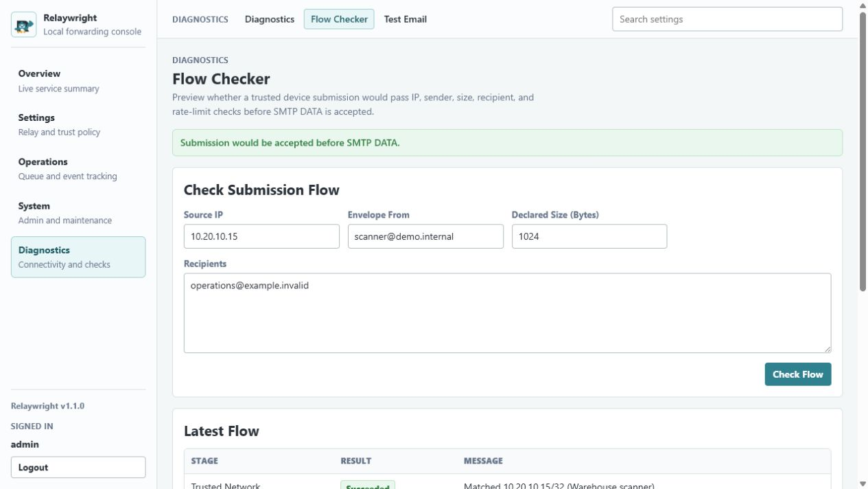Click the Logout button
The width and height of the screenshot is (868, 489).
[x=78, y=468]
